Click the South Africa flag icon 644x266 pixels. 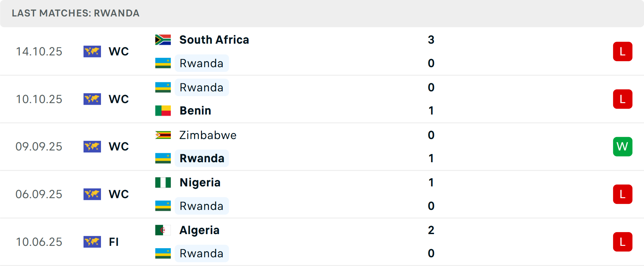[163, 39]
